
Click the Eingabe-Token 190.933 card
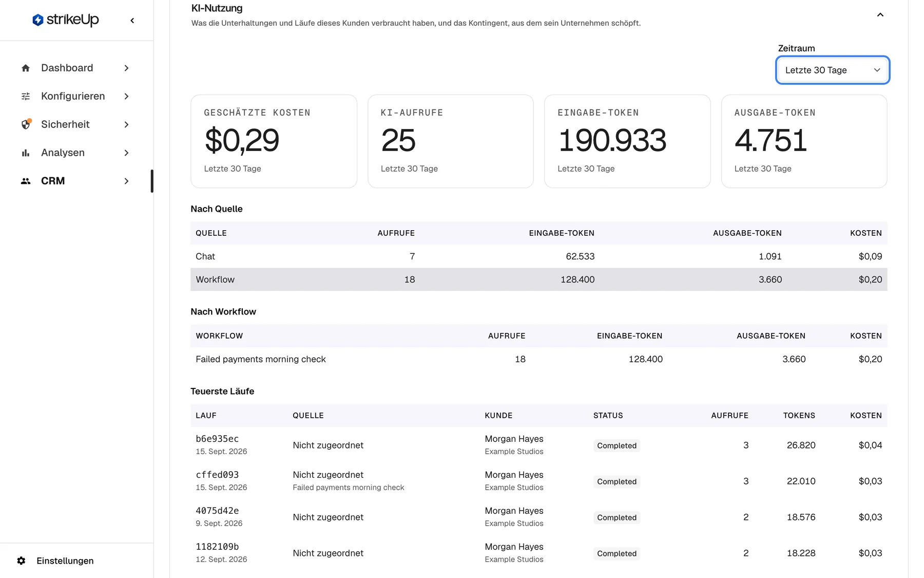click(627, 141)
